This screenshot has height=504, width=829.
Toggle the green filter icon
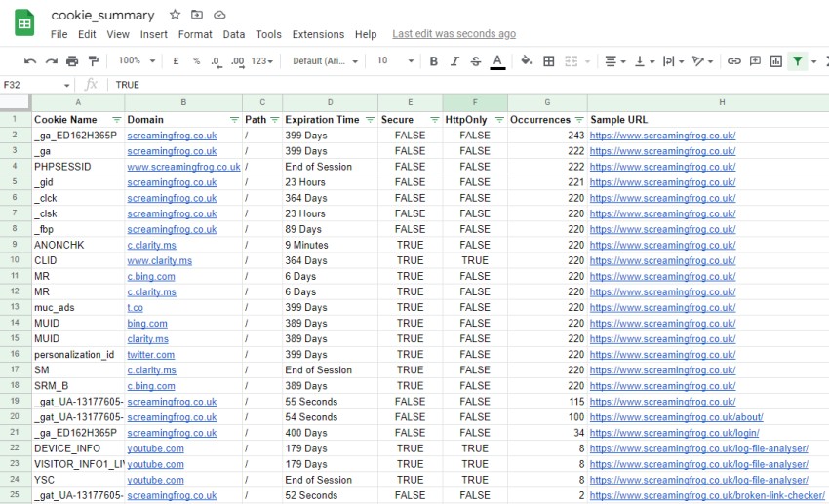click(x=797, y=61)
